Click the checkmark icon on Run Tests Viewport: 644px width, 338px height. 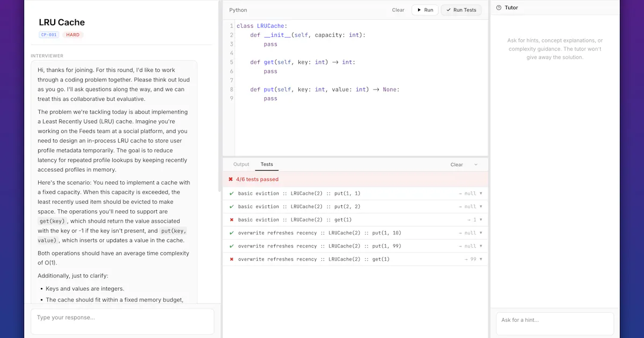[449, 10]
